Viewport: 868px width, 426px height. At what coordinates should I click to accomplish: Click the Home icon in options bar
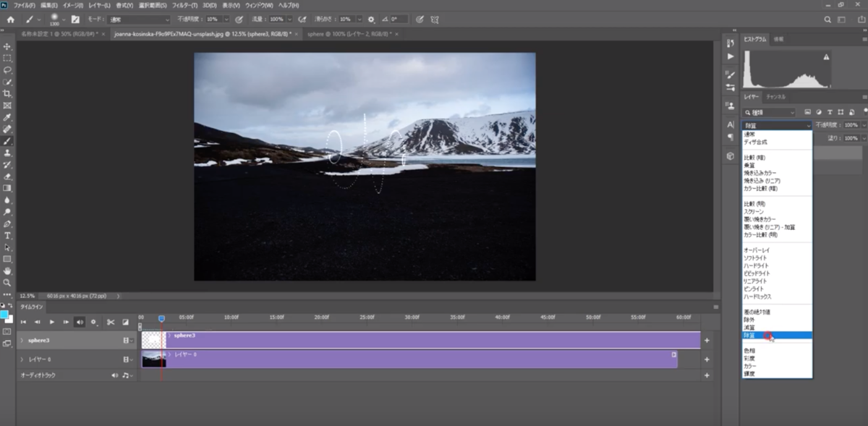10,19
